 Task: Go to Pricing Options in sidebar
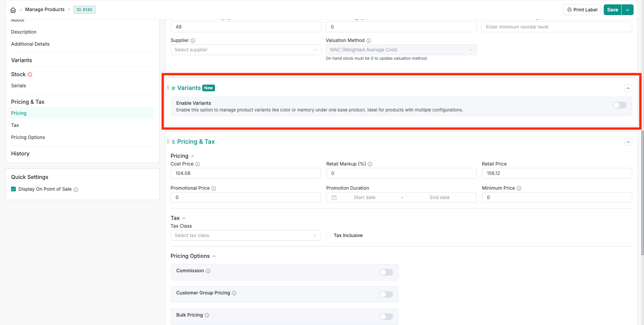point(28,137)
